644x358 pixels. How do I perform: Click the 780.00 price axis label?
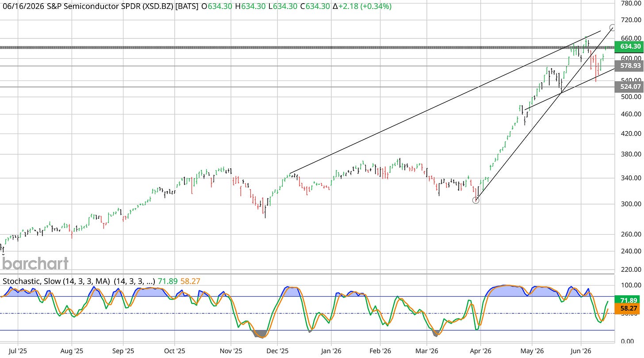(632, 4)
